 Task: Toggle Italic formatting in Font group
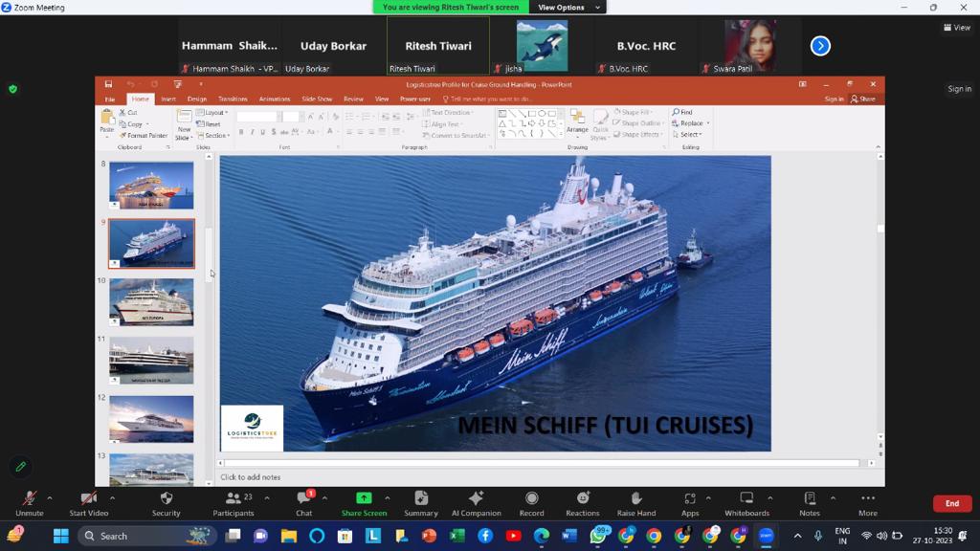point(252,132)
